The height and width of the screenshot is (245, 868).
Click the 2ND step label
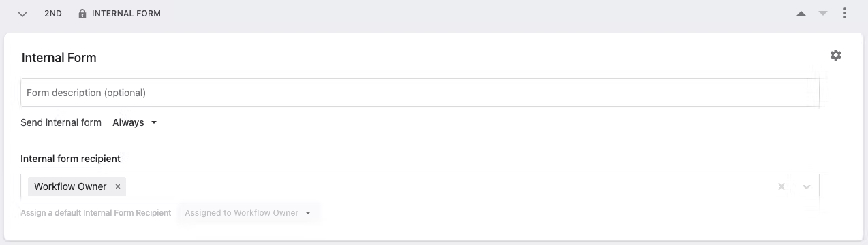click(x=53, y=14)
